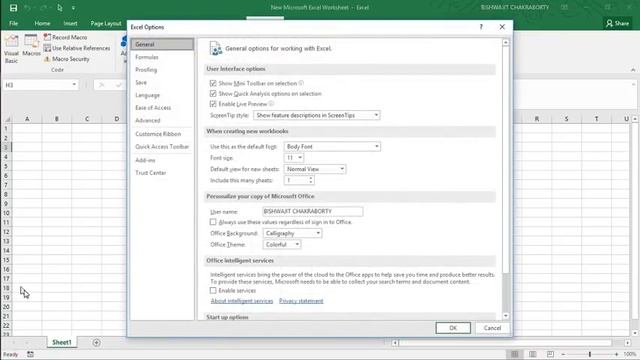Select Proofing category
The height and width of the screenshot is (360, 640).
point(162,70)
